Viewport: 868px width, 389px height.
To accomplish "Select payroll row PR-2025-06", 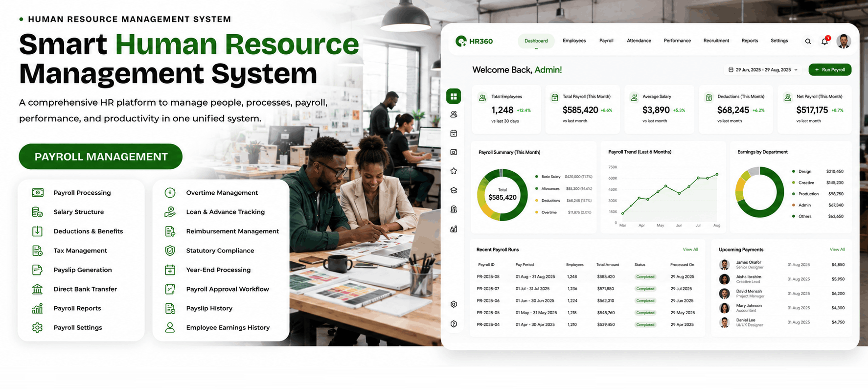I will (x=586, y=300).
